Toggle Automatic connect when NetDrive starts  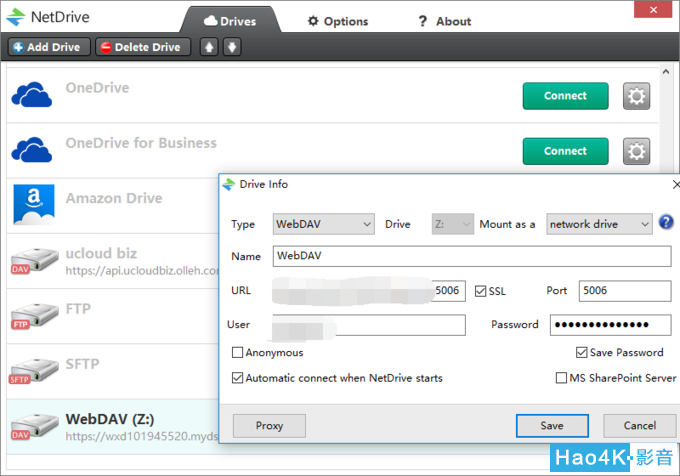tap(237, 378)
